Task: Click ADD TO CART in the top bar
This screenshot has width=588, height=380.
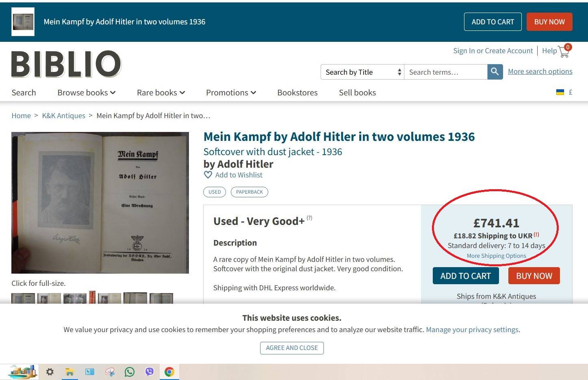Action: pyautogui.click(x=493, y=22)
